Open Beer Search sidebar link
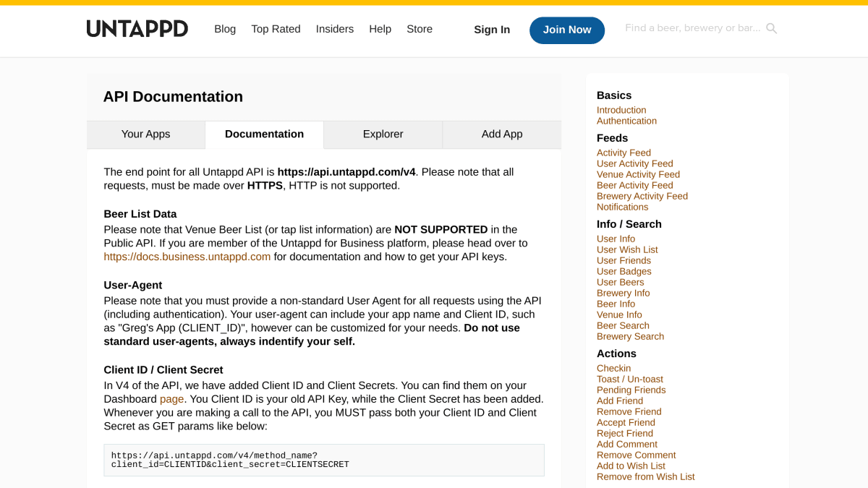 pyautogui.click(x=623, y=326)
